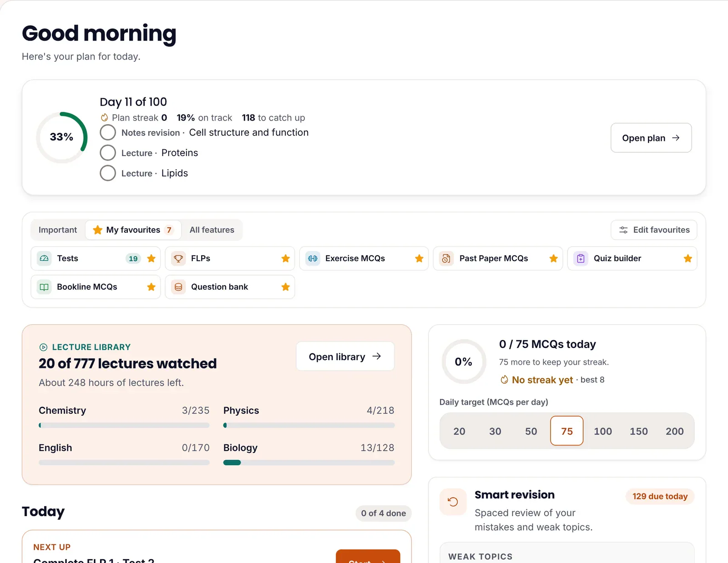
Task: Click the Plan streak flame icon
Action: click(105, 117)
